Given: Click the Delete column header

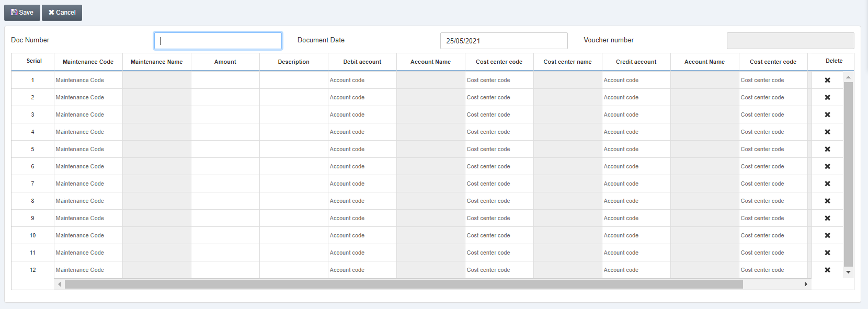Looking at the screenshot, I should tap(834, 61).
